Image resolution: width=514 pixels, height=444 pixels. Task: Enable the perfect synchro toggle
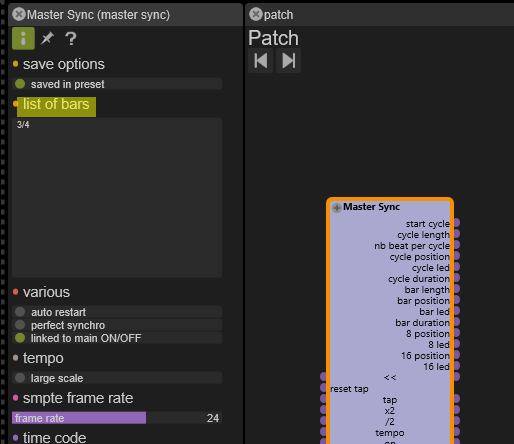coord(117,325)
